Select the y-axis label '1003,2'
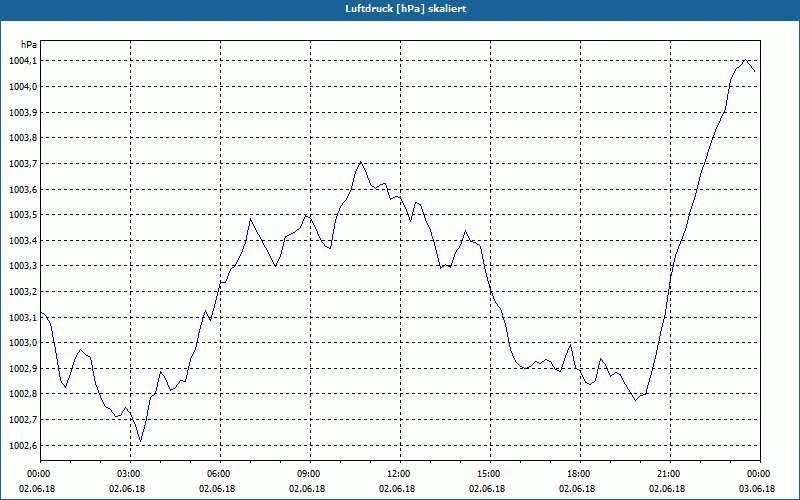 [x=23, y=292]
